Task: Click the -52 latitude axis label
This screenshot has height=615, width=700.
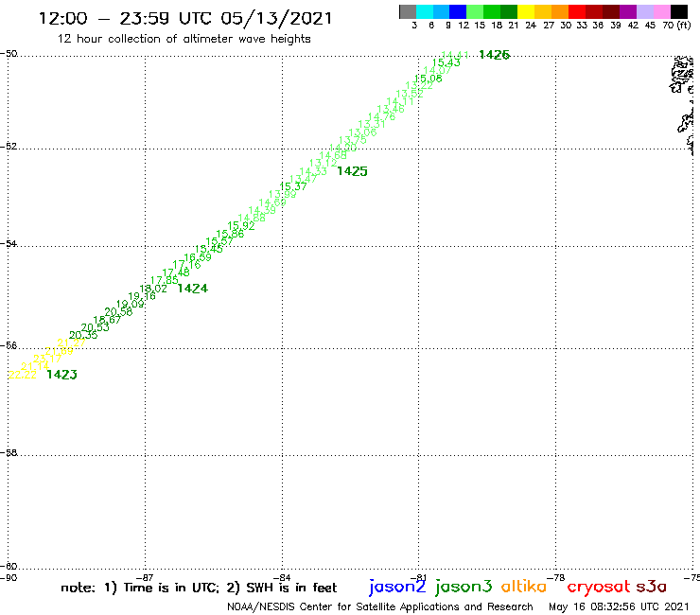Action: point(9,147)
